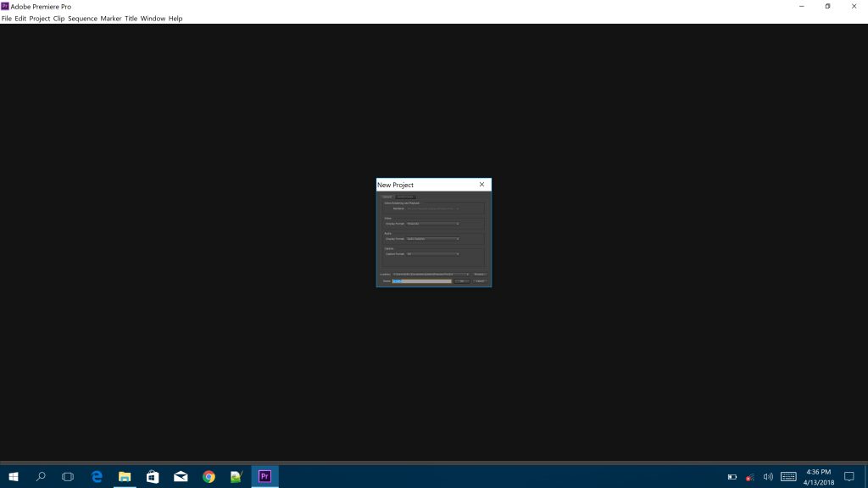
Task: Open the Help menu
Action: 175,19
